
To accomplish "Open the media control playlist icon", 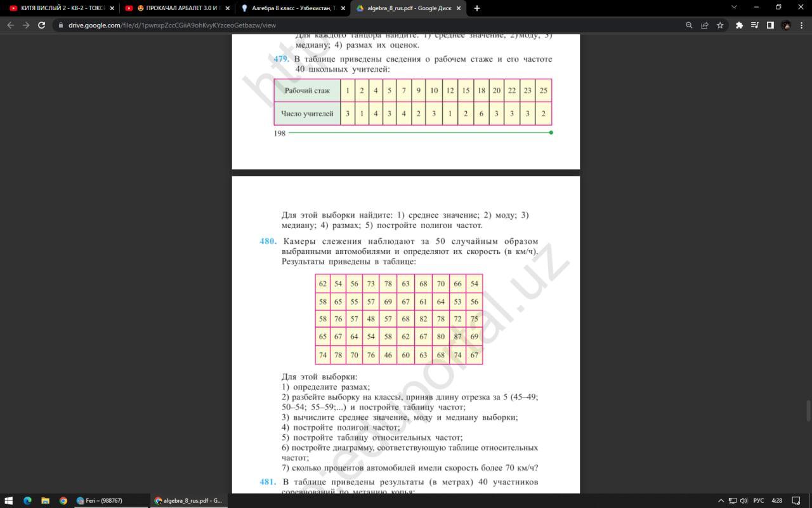I will click(755, 25).
